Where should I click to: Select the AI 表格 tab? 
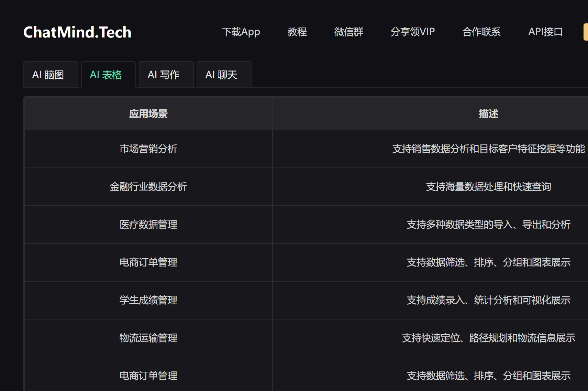pos(109,75)
